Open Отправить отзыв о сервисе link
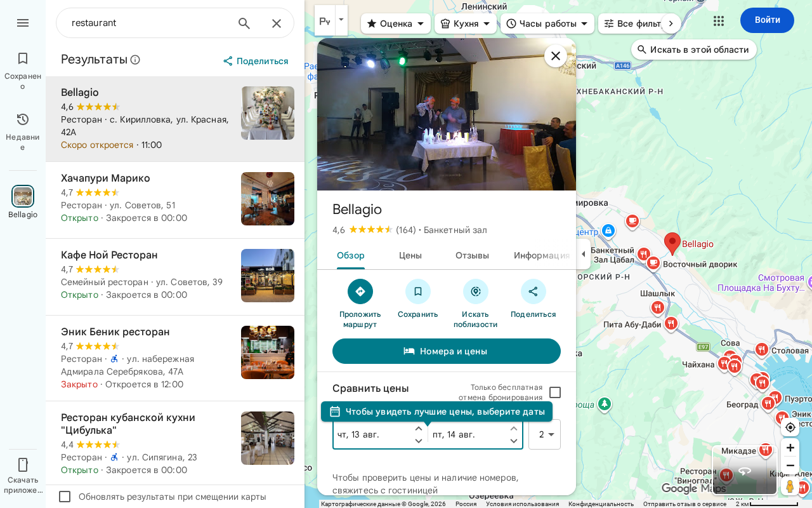The height and width of the screenshot is (508, 812). [684, 504]
